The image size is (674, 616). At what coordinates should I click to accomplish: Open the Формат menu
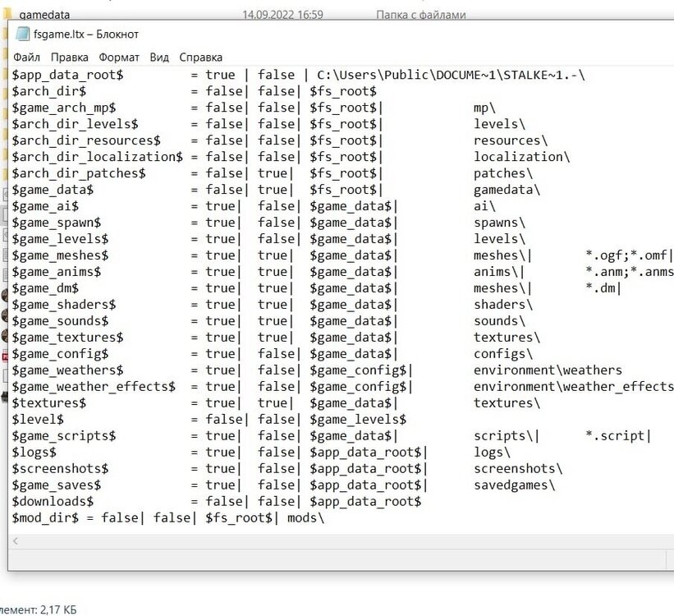(119, 57)
